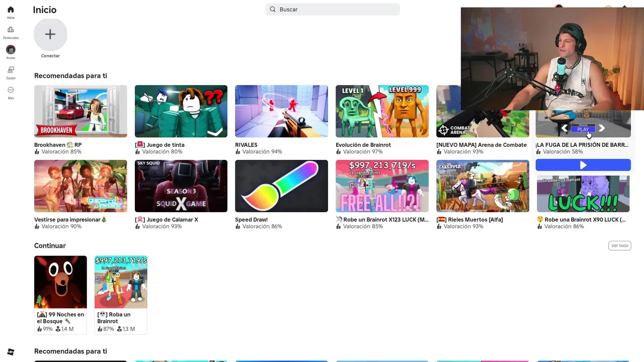This screenshot has height=362, width=644.
Task: Click the Continuar section heading
Action: coord(50,246)
